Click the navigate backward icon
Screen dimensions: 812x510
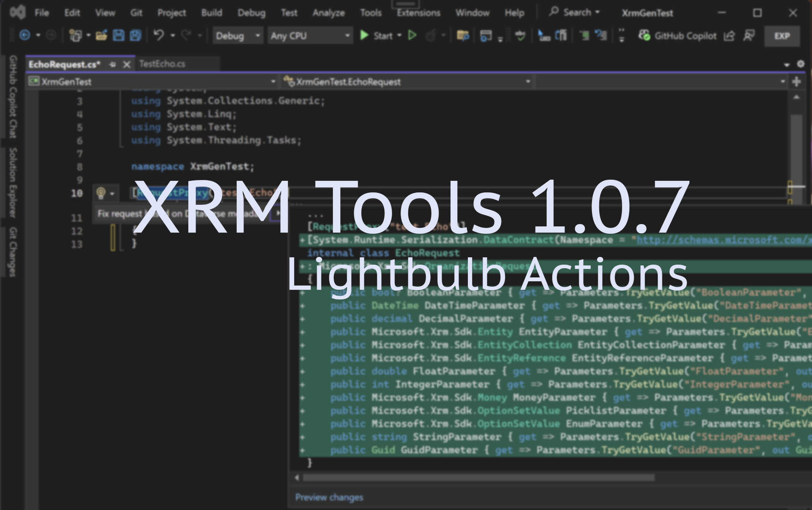point(25,36)
